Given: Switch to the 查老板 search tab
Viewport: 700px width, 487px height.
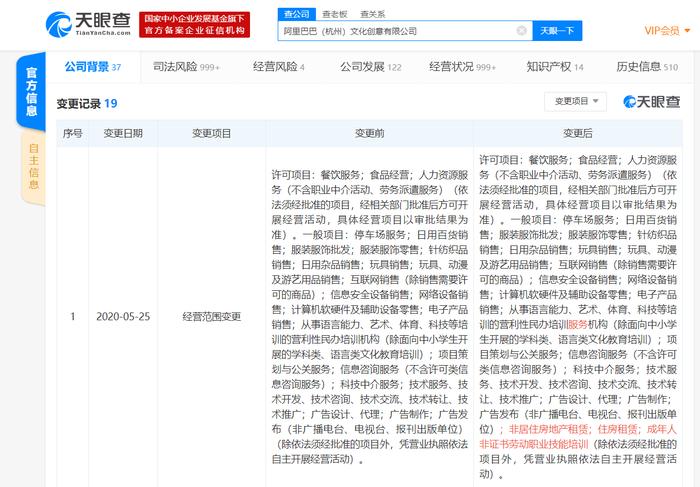Looking at the screenshot, I should [335, 14].
